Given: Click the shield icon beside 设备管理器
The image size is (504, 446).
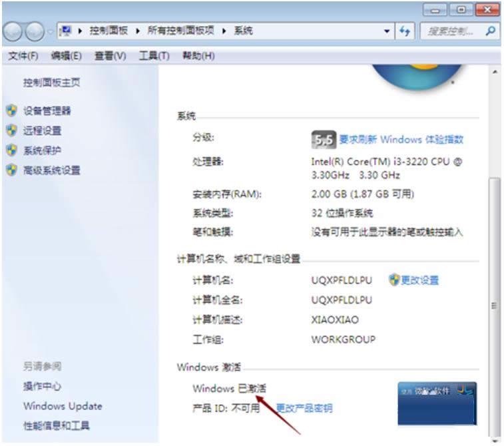Looking at the screenshot, I should click(11, 111).
